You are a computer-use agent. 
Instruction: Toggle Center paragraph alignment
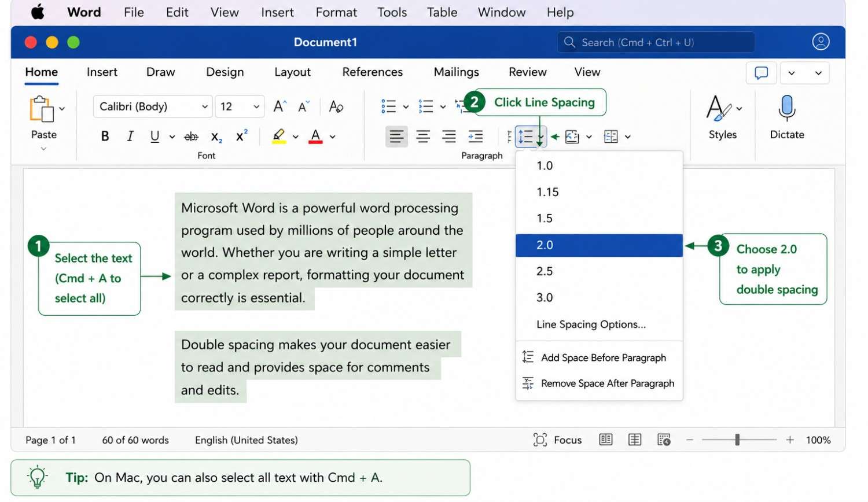pos(423,136)
